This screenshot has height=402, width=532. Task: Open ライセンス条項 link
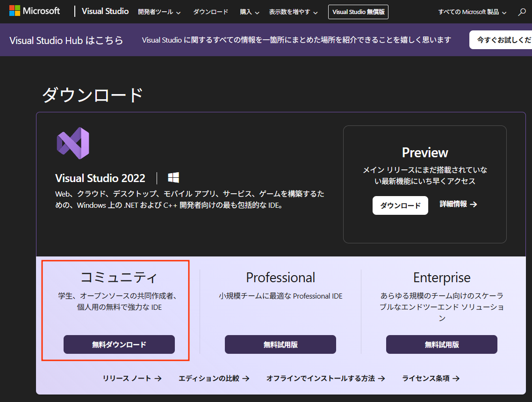point(431,378)
